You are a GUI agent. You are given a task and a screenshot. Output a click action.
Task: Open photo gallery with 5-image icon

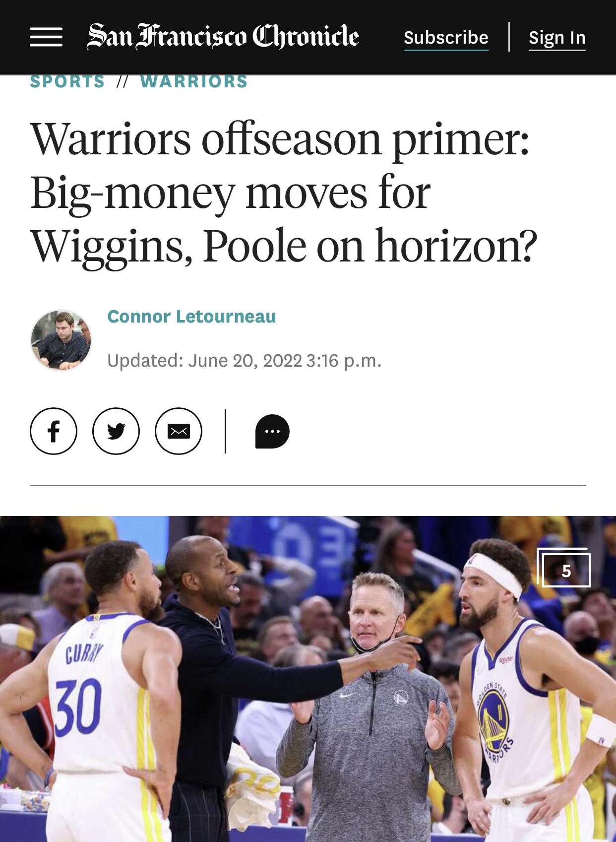pyautogui.click(x=564, y=568)
